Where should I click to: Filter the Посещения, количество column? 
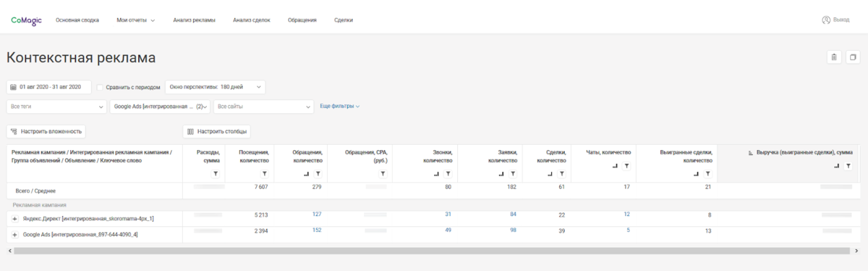click(264, 174)
